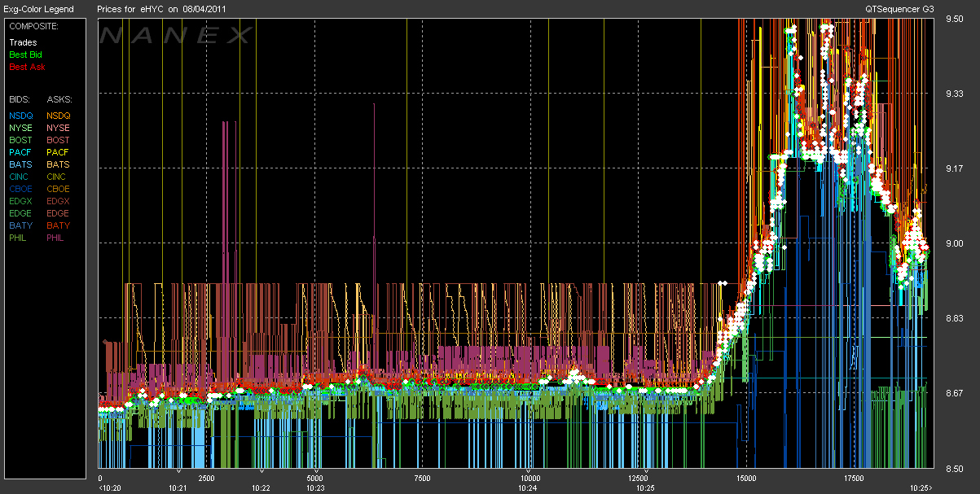The image size is (980, 494).
Task: Select BATS in the ASKS column
Action: click(59, 164)
